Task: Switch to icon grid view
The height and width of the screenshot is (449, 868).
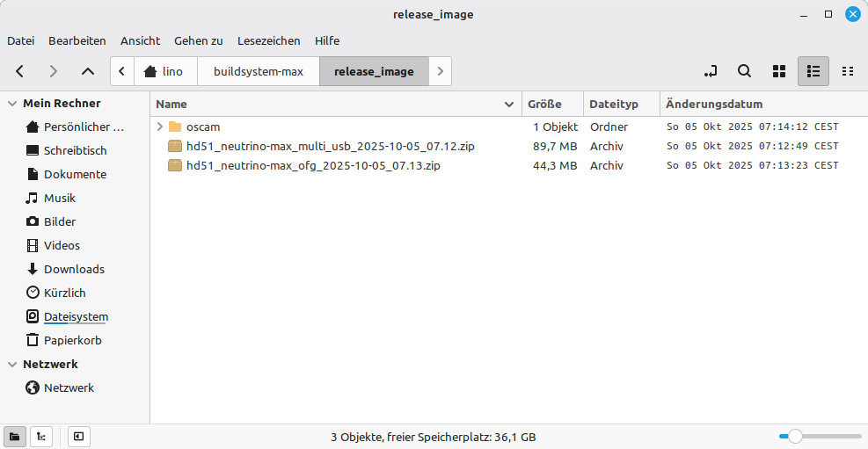Action: 778,71
